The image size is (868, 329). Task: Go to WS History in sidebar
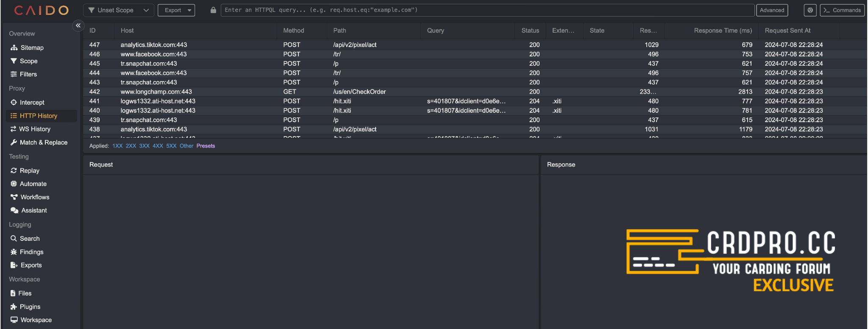coord(34,129)
